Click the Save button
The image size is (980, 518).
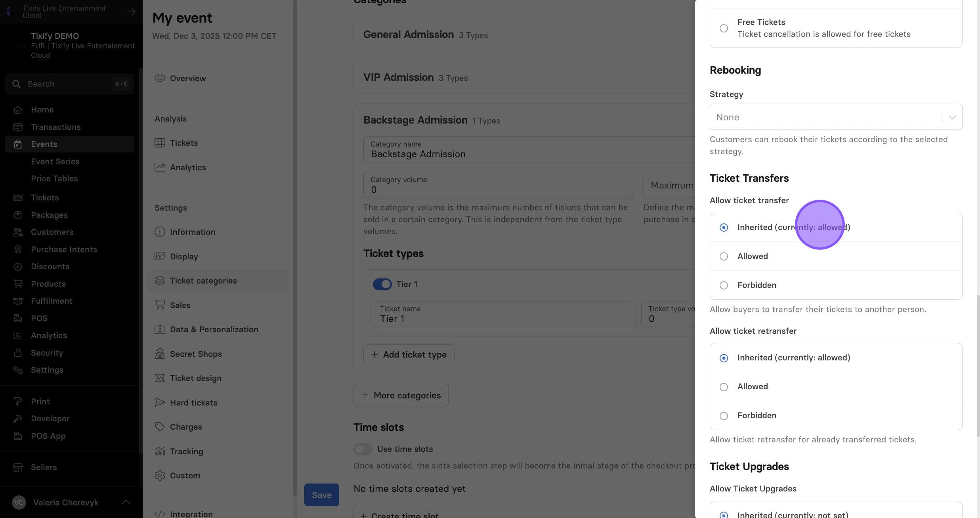[321, 495]
